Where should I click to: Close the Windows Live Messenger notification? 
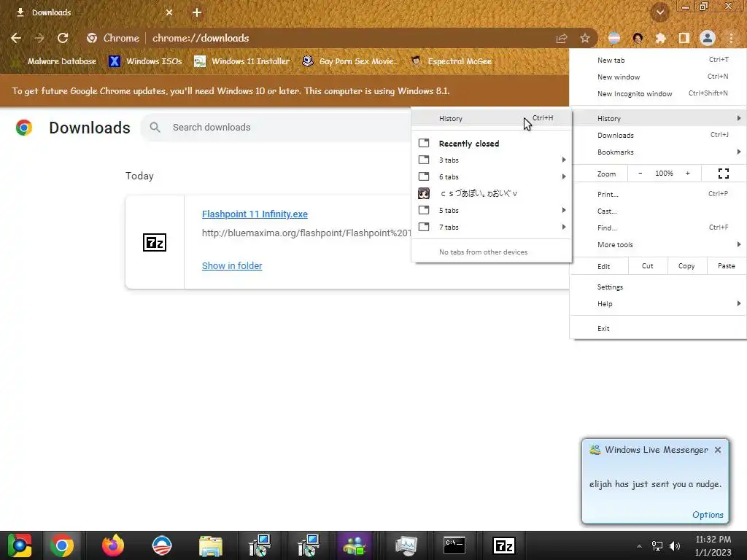[718, 450]
